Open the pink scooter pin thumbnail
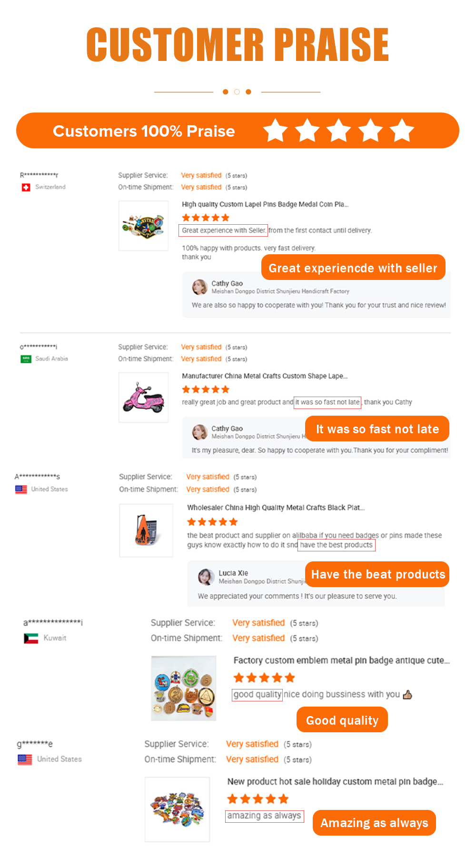Image resolution: width=476 pixels, height=868 pixels. pyautogui.click(x=144, y=398)
